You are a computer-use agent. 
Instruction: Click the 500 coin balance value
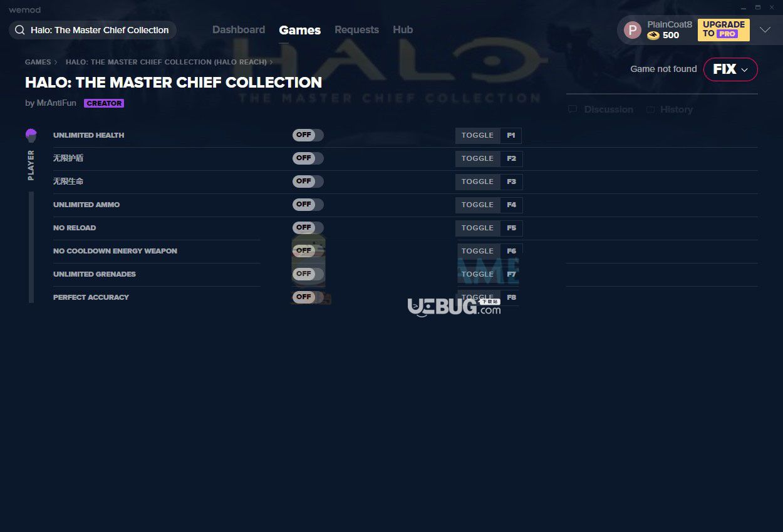click(671, 36)
